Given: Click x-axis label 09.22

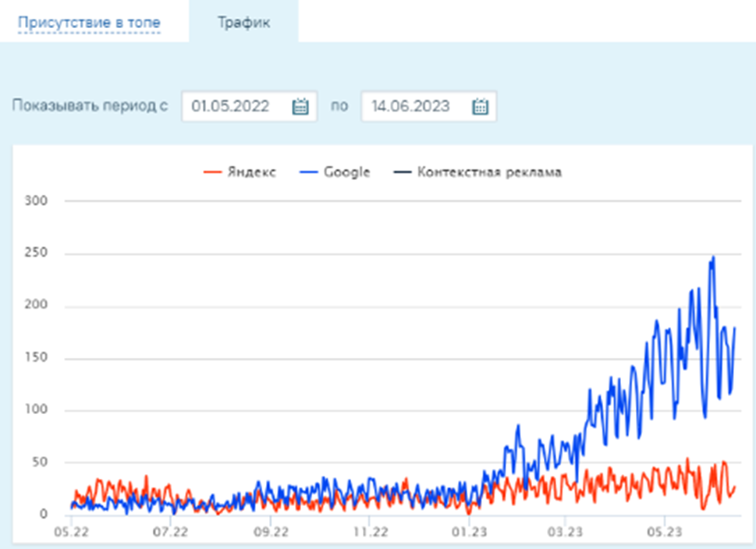Looking at the screenshot, I should pos(271,532).
